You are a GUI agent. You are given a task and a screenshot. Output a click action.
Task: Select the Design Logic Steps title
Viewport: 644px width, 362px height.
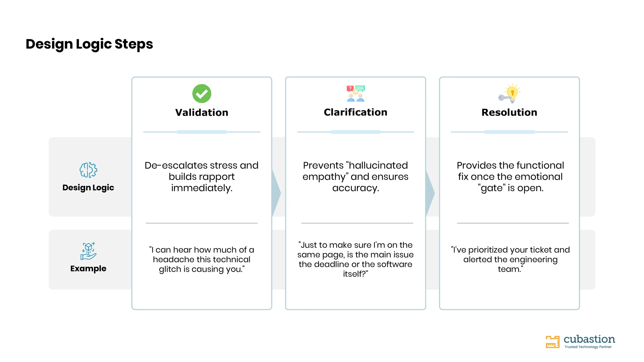pos(89,44)
